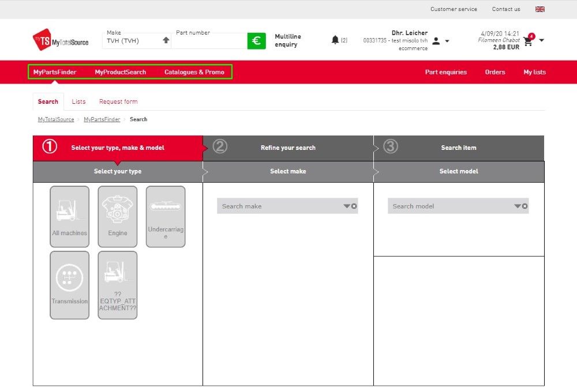Image resolution: width=577 pixels, height=392 pixels.
Task: Select the Transmission type tile
Action: point(70,285)
